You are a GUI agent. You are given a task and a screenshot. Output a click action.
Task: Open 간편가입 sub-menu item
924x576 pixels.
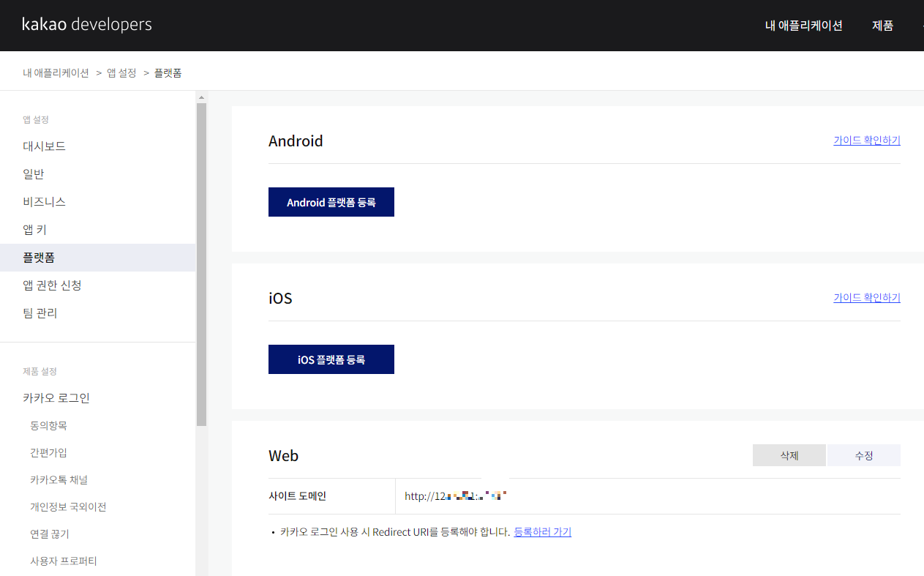coord(48,452)
